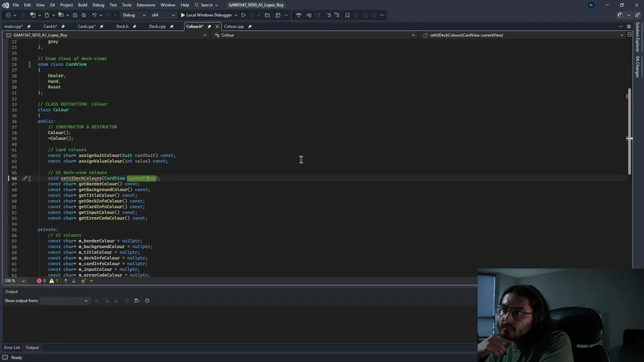
Task: Open the GAM1547_S010_A1_Lopez_Roy project scope dropdown
Action: (106, 35)
